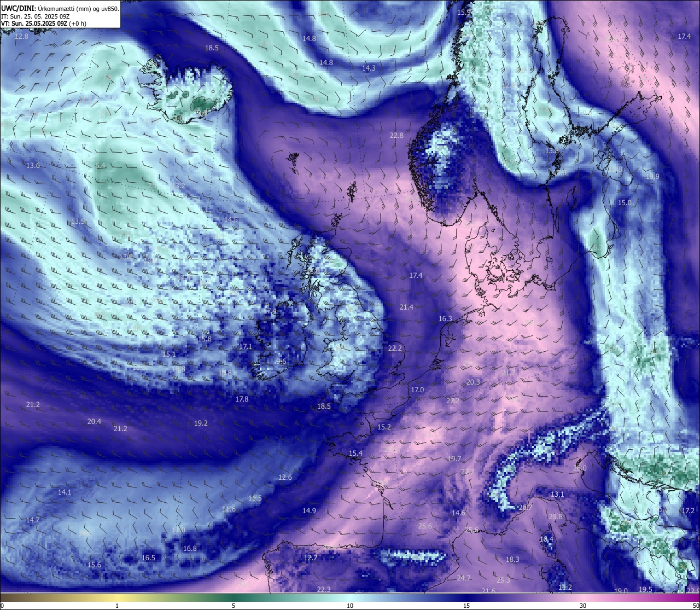Click the 21.4 value in the North Sea
Screen dimensions: 700x610
click(406, 308)
